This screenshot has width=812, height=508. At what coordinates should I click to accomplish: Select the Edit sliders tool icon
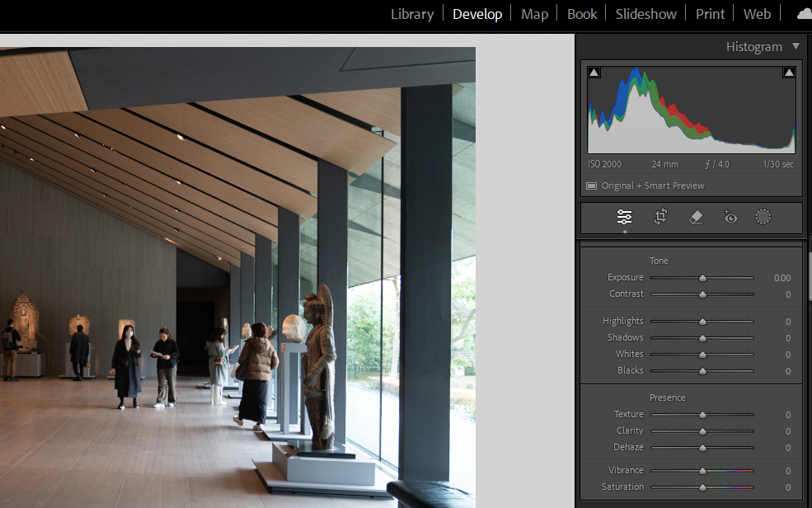624,217
